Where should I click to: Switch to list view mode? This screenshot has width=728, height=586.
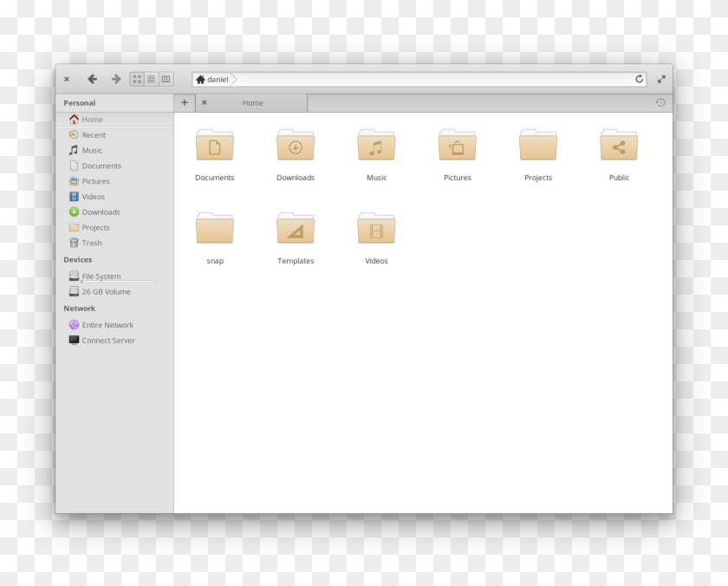tap(152, 79)
